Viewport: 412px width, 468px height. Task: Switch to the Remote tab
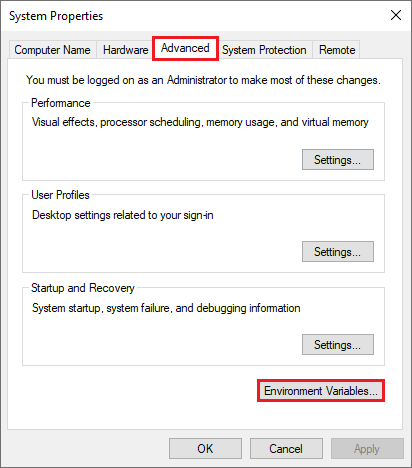tap(337, 50)
